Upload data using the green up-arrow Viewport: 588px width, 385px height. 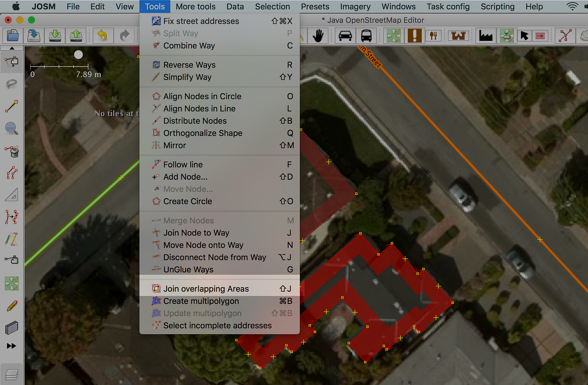76,36
